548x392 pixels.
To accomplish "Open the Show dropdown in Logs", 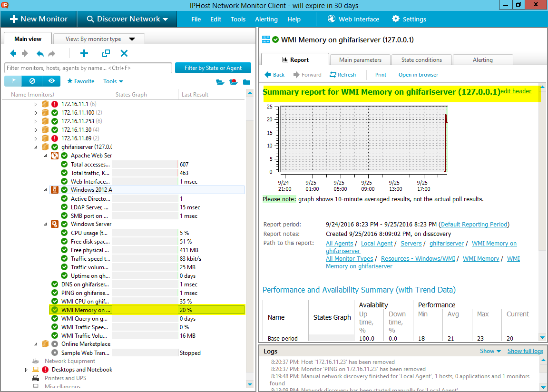I will point(490,351).
